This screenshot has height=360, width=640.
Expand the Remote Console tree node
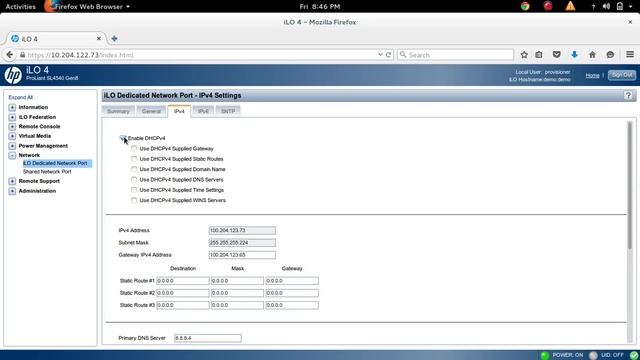click(x=12, y=127)
